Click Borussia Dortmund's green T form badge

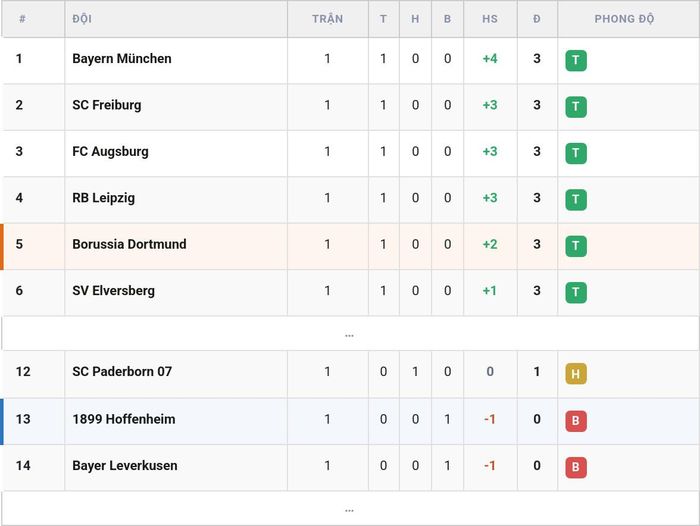pos(576,246)
